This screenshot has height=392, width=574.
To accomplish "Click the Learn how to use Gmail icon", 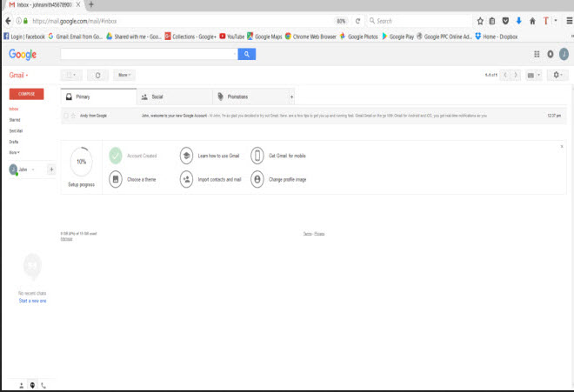I will click(186, 156).
